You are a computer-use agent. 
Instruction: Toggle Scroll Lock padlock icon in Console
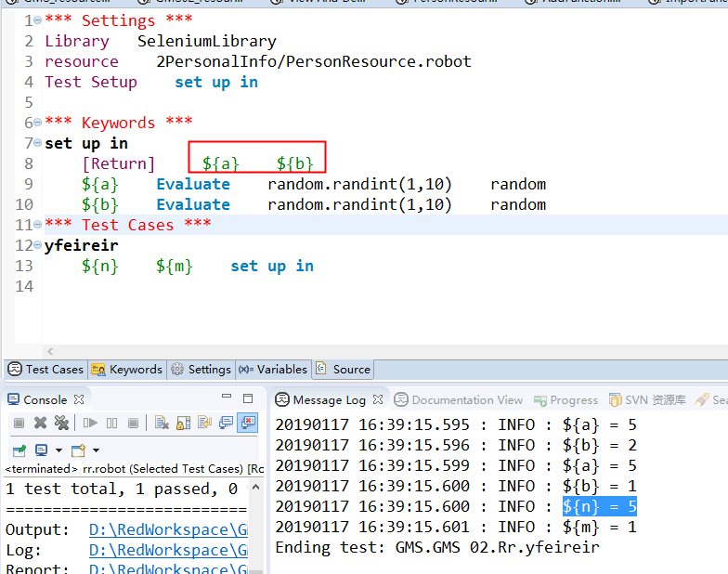(x=184, y=424)
